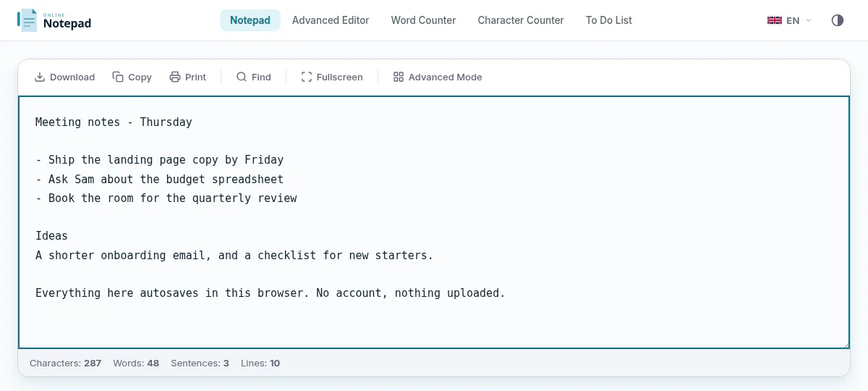
Task: Click the 'Ideas' heading line
Action: coord(51,236)
